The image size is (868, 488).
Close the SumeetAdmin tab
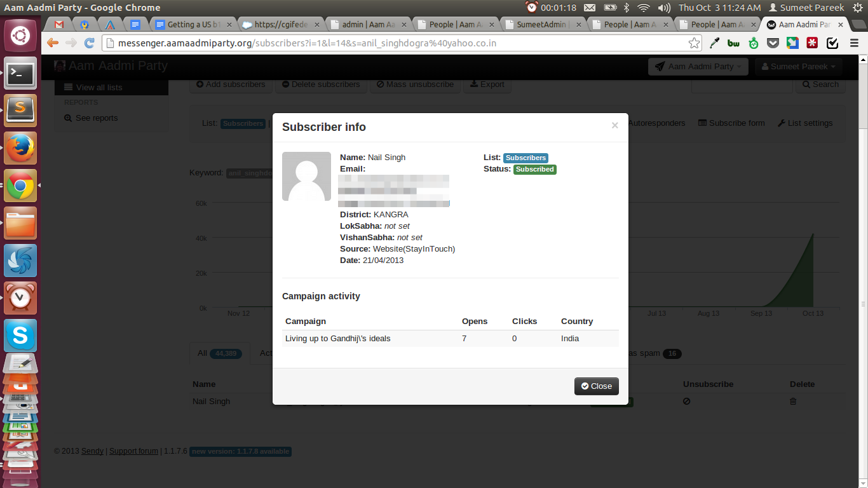coord(578,25)
